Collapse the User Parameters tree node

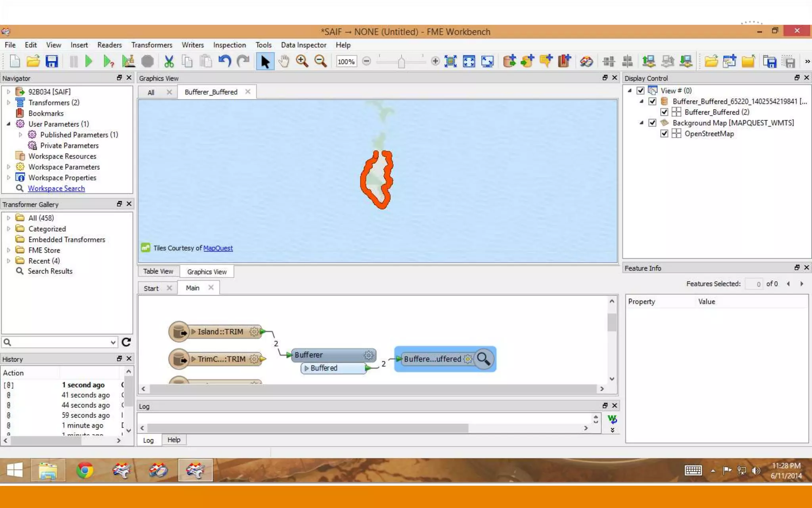[8, 124]
